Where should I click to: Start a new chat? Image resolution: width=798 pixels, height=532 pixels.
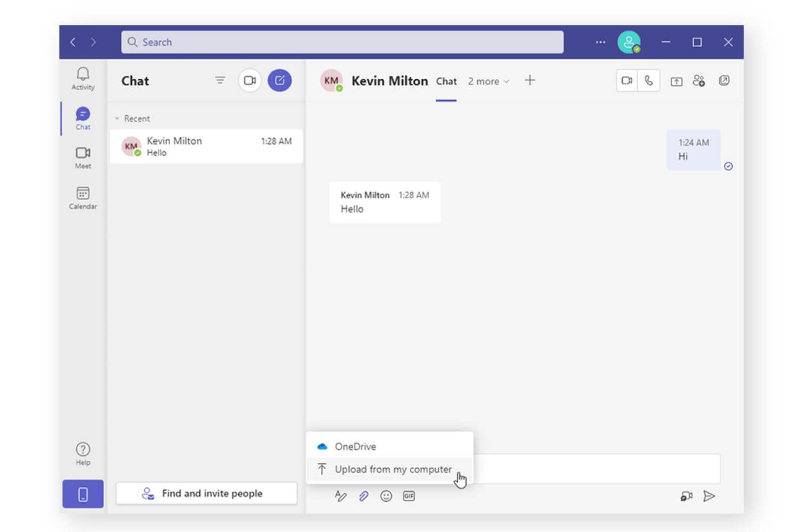click(x=279, y=80)
